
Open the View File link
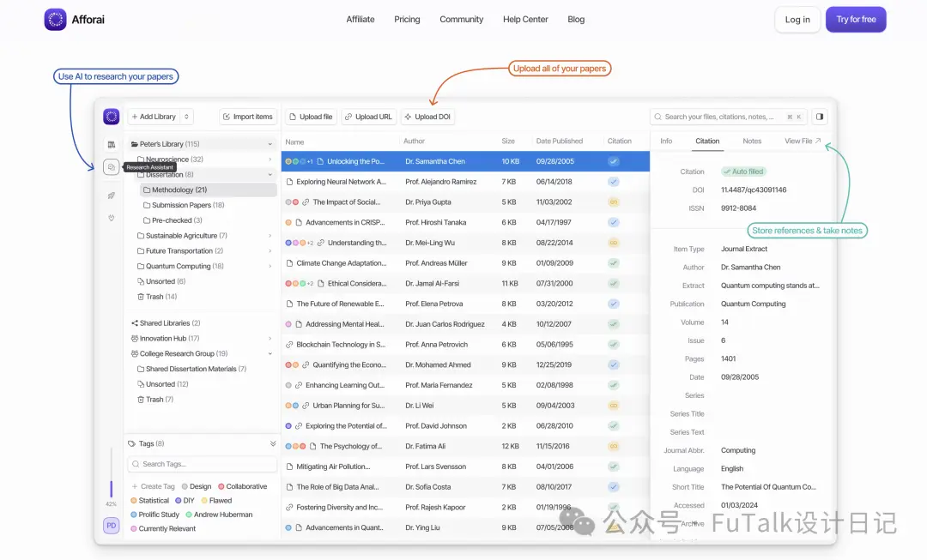tap(803, 142)
